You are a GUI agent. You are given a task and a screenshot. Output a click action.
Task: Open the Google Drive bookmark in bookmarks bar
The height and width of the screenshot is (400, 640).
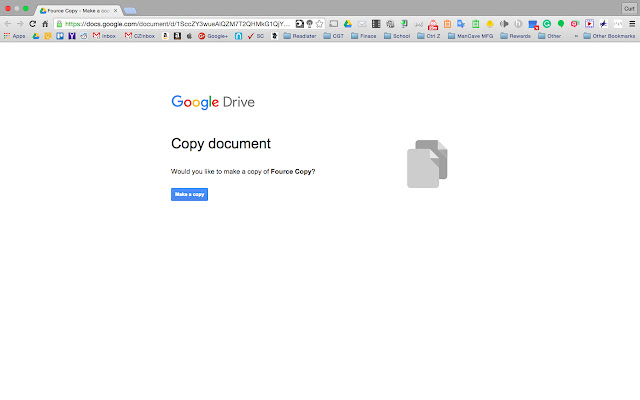click(36, 36)
